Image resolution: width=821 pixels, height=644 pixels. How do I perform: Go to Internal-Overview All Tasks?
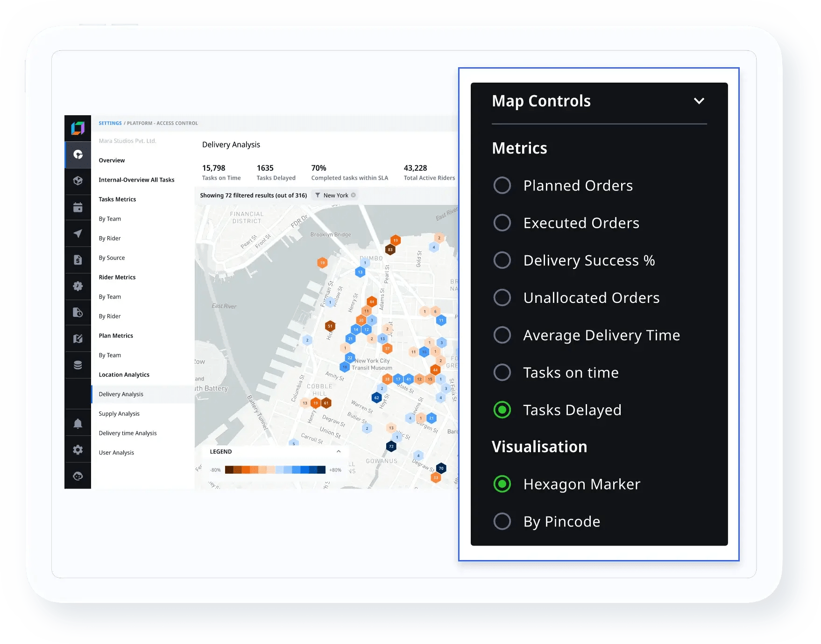coord(136,180)
